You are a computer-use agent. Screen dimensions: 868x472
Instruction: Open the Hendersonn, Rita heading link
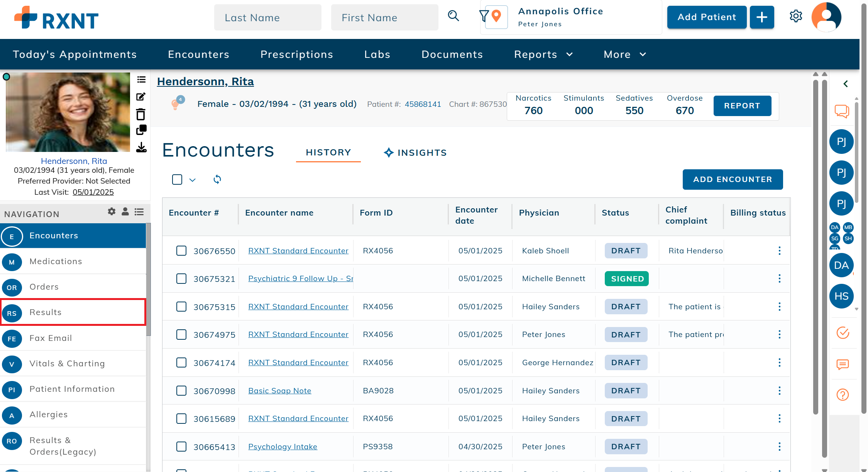[x=205, y=81]
